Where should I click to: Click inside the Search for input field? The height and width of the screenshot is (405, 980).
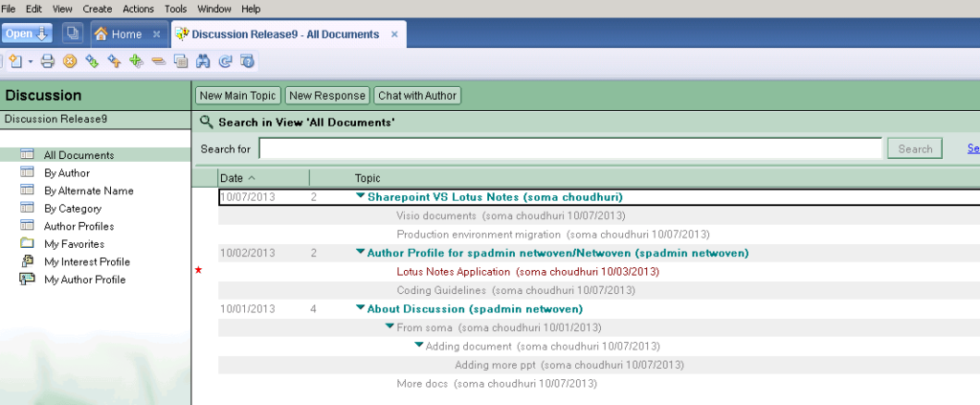click(570, 148)
